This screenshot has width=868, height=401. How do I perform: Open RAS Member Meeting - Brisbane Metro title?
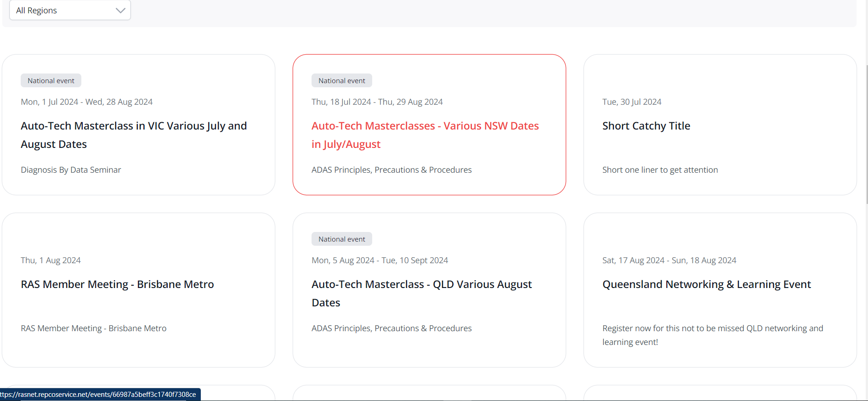pyautogui.click(x=117, y=284)
